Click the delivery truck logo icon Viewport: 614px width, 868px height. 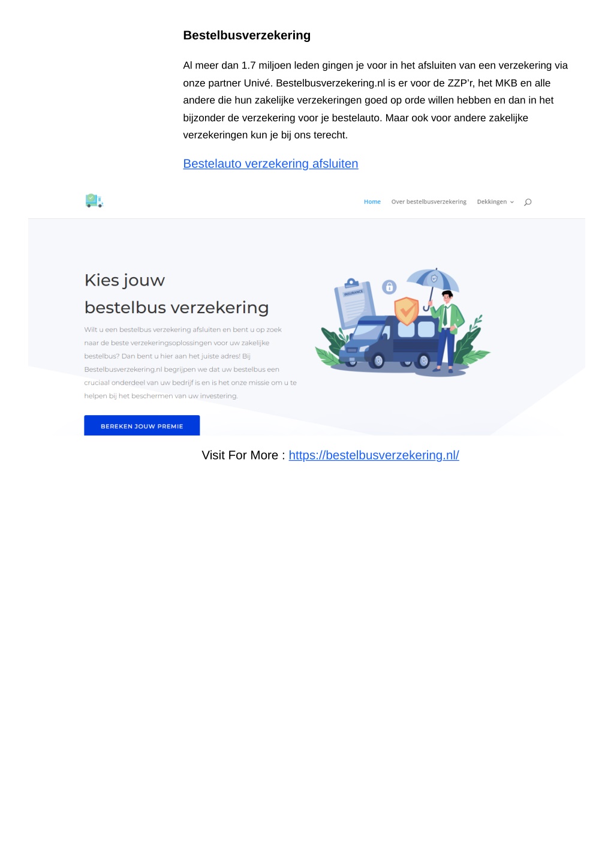94,201
